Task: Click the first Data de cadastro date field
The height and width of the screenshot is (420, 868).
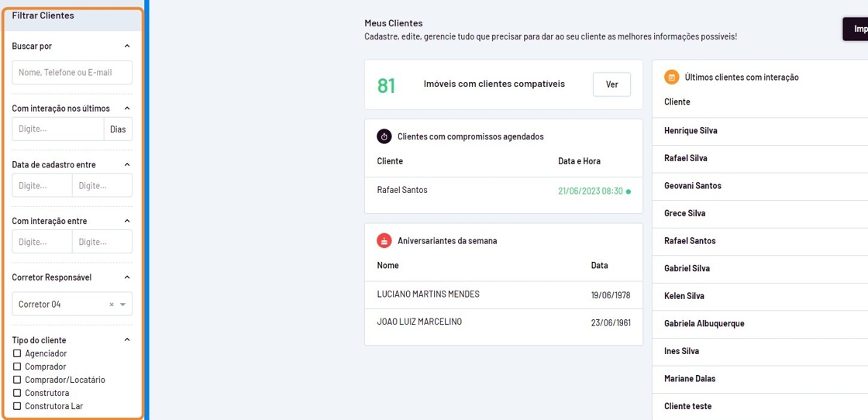Action: click(x=42, y=186)
